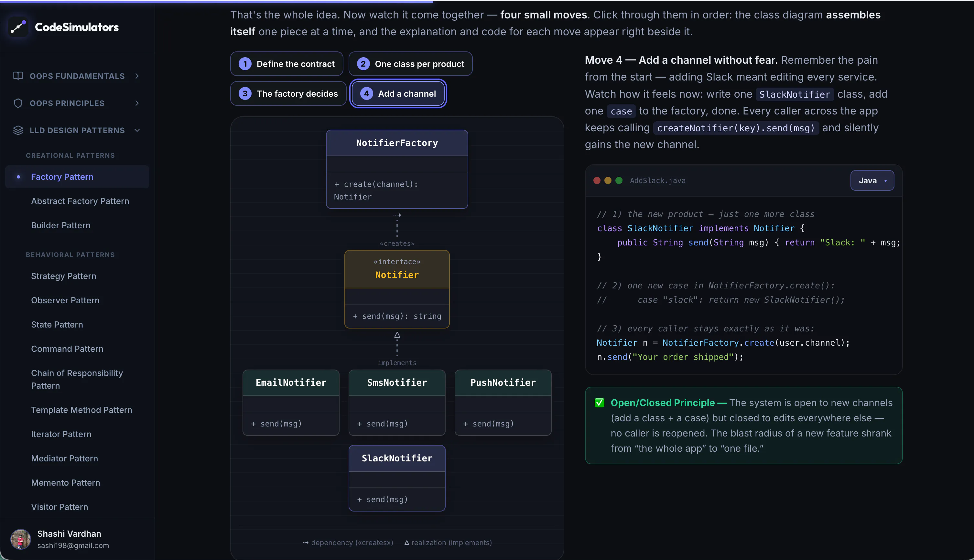Open Command Pattern lesson
Viewport: 974px width, 560px height.
tap(67, 349)
